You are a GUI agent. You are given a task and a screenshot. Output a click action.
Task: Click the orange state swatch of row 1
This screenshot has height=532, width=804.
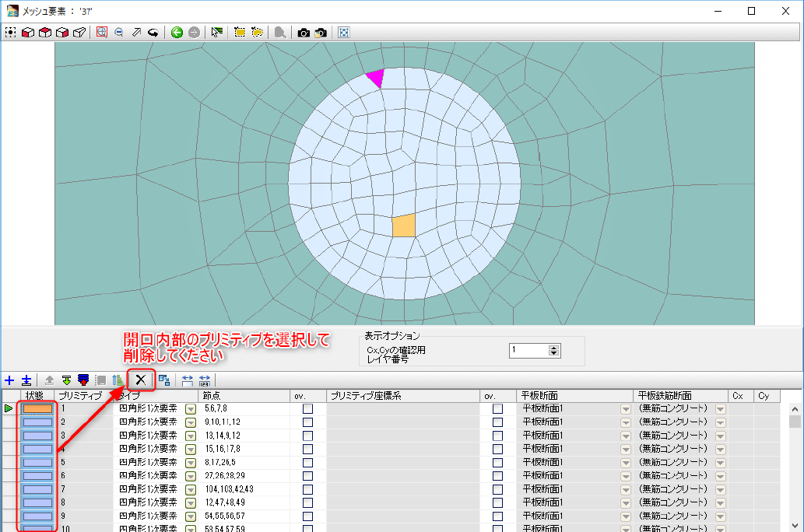37,408
